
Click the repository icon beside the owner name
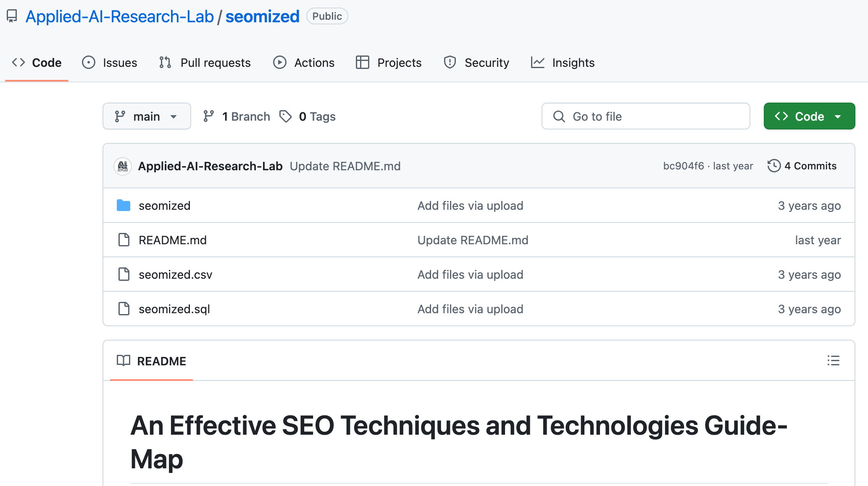pos(12,16)
